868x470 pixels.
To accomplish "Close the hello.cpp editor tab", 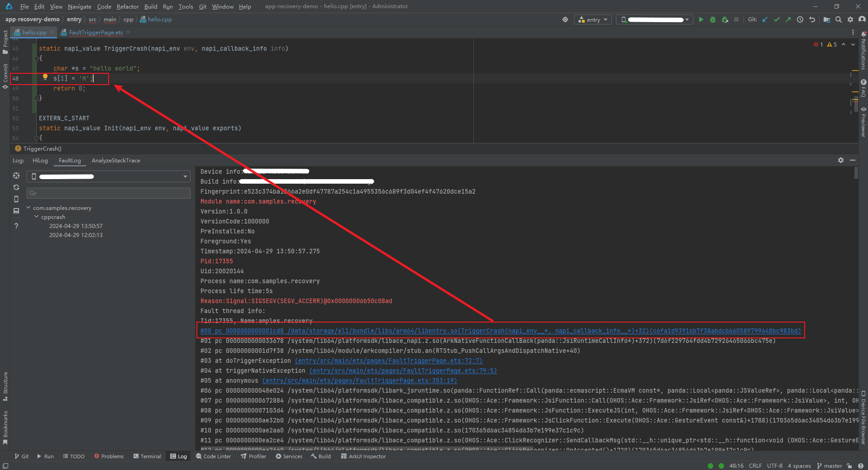I will [x=52, y=32].
